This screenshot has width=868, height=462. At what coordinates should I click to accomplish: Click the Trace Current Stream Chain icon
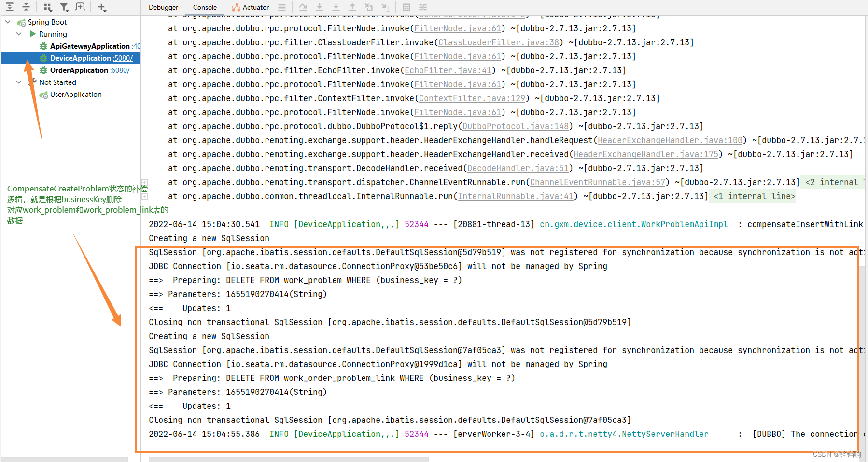423,7
